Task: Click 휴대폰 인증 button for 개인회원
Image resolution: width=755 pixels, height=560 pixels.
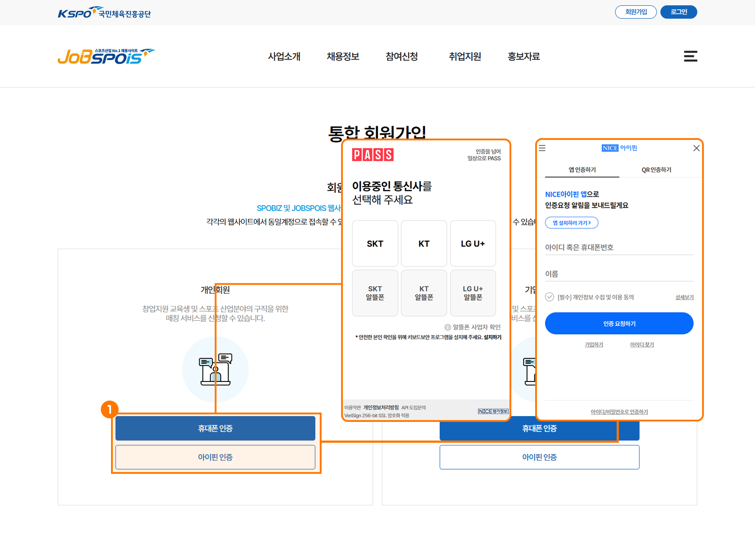Action: point(215,429)
